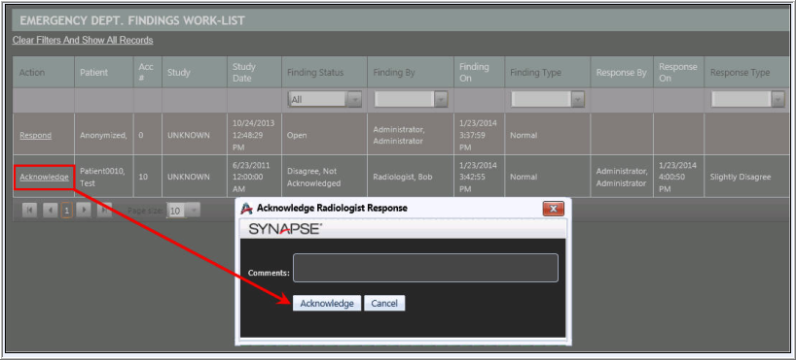
Task: Click the 'Radiologist, Bob' cell
Action: tap(410, 177)
